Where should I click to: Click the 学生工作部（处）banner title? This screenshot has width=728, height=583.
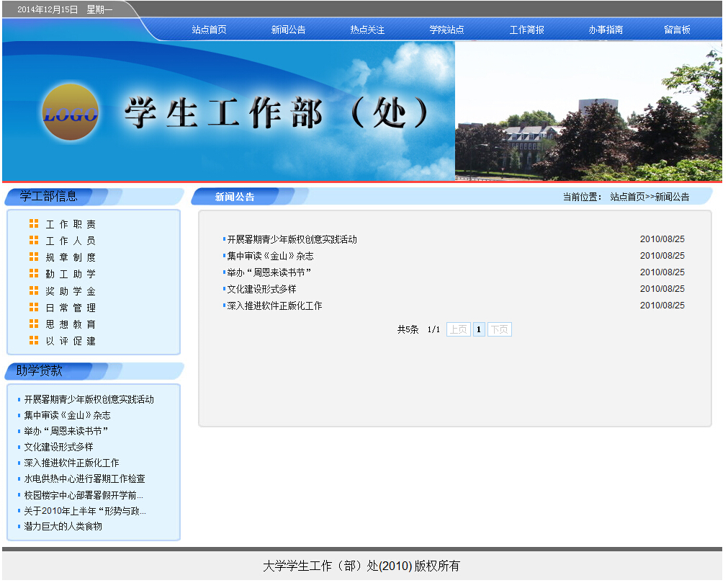coord(277,113)
